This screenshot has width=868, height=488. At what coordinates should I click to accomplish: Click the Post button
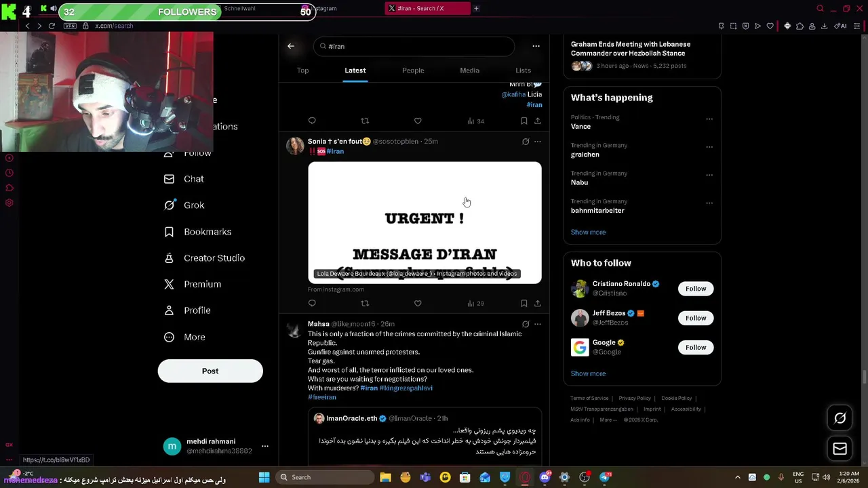click(210, 371)
